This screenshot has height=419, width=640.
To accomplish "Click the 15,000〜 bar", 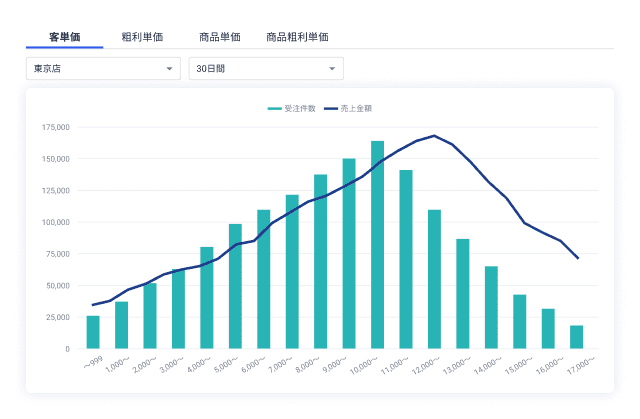I will 520,321.
